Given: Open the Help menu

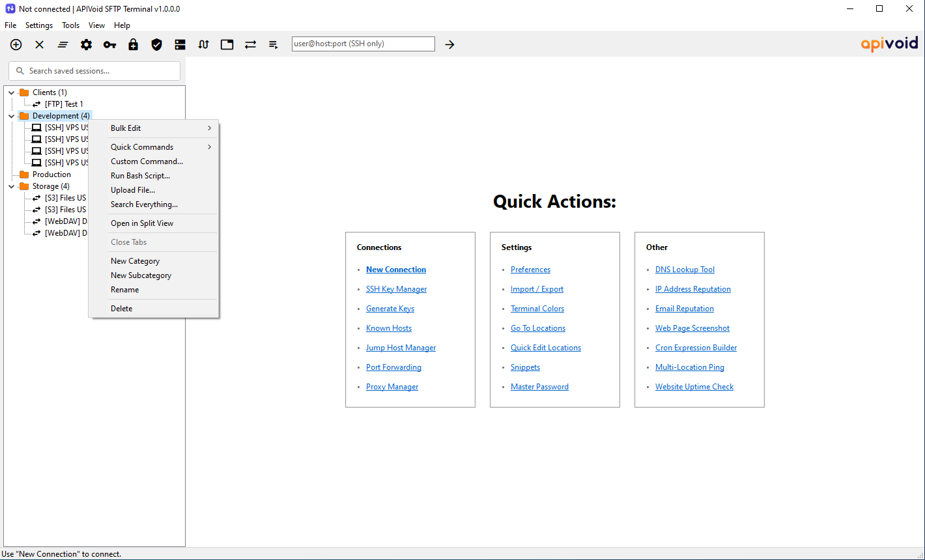Looking at the screenshot, I should (122, 25).
